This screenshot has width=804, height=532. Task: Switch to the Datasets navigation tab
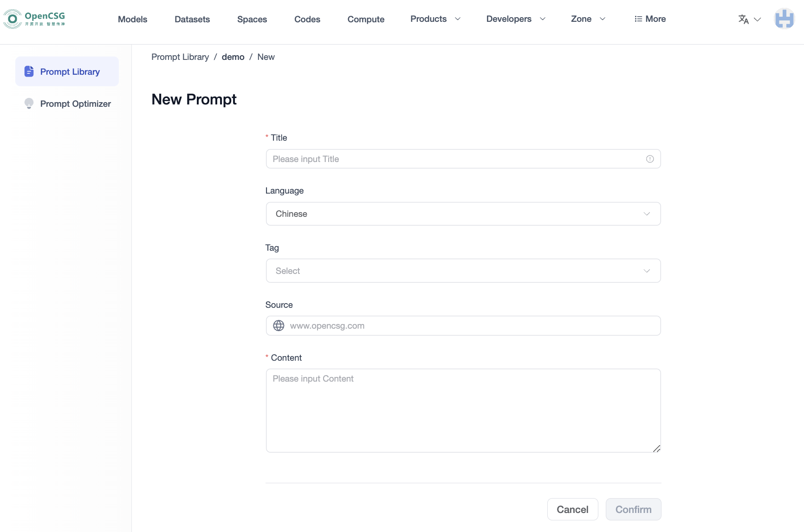(x=192, y=19)
